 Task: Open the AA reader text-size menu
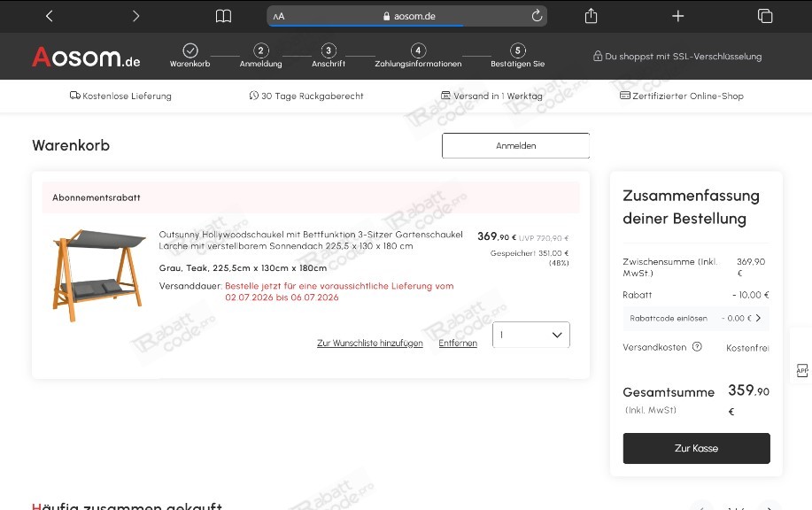tap(279, 16)
